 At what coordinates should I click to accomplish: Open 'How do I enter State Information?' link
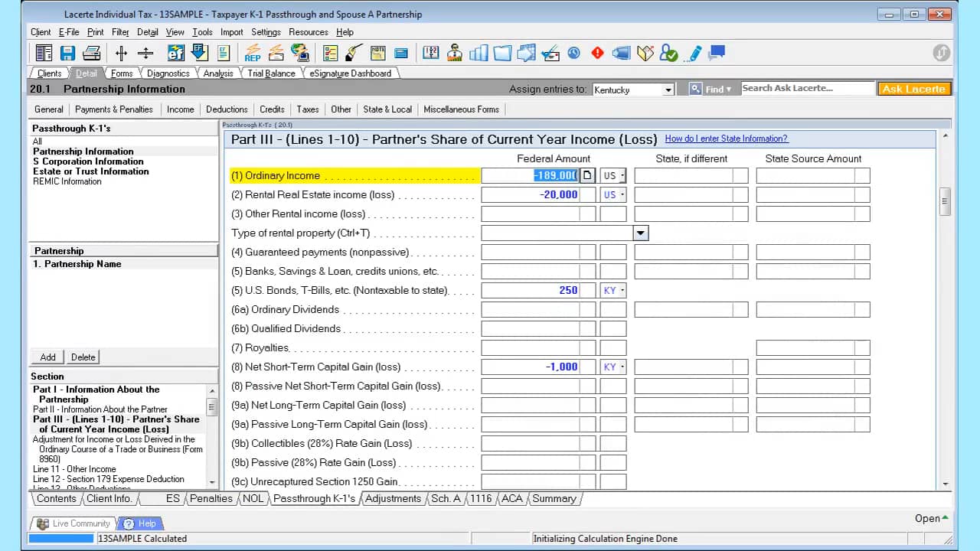pos(727,139)
